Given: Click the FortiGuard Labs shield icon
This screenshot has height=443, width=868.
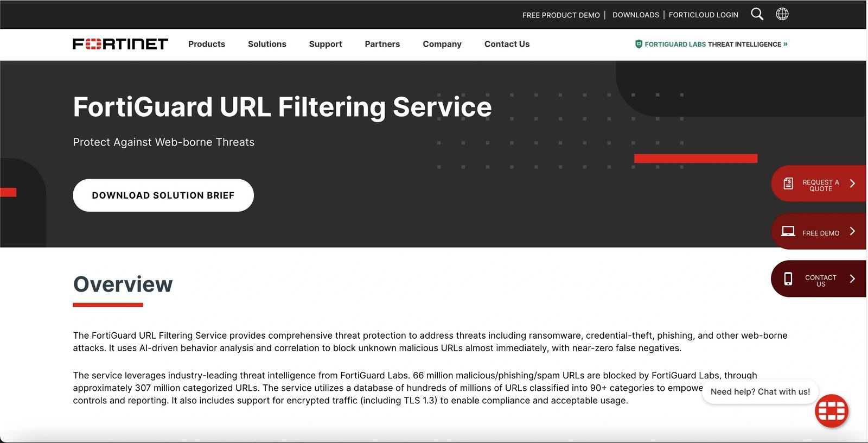Looking at the screenshot, I should pyautogui.click(x=639, y=44).
